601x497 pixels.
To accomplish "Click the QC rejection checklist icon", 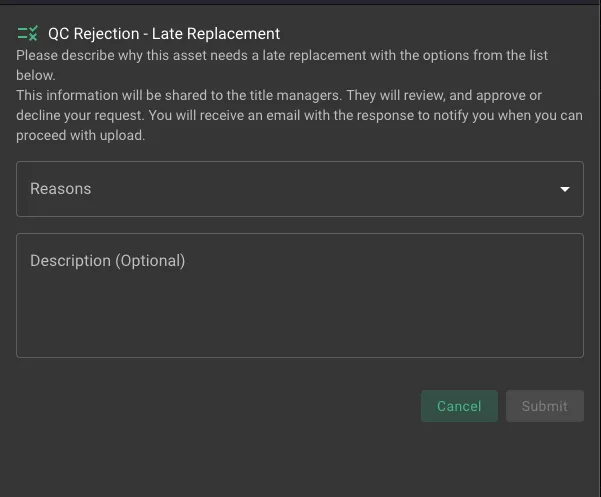I will 28,34.
